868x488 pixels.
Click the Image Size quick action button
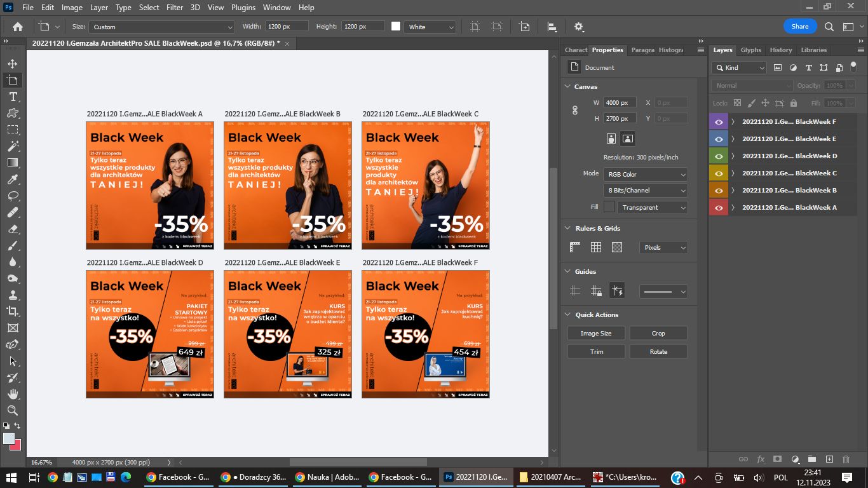tap(595, 333)
